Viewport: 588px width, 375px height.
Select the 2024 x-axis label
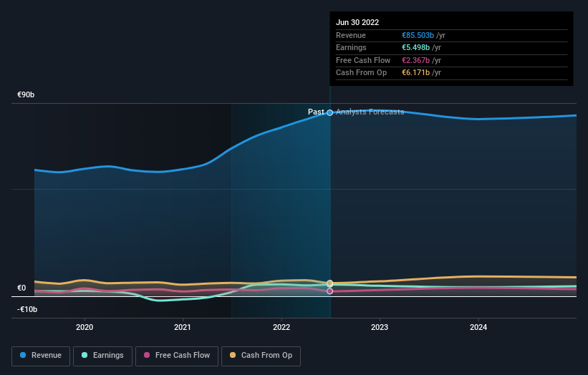pyautogui.click(x=478, y=327)
